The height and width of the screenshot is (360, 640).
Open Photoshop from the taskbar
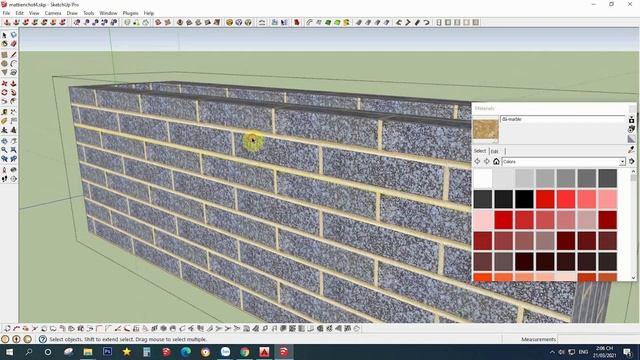[x=107, y=352]
